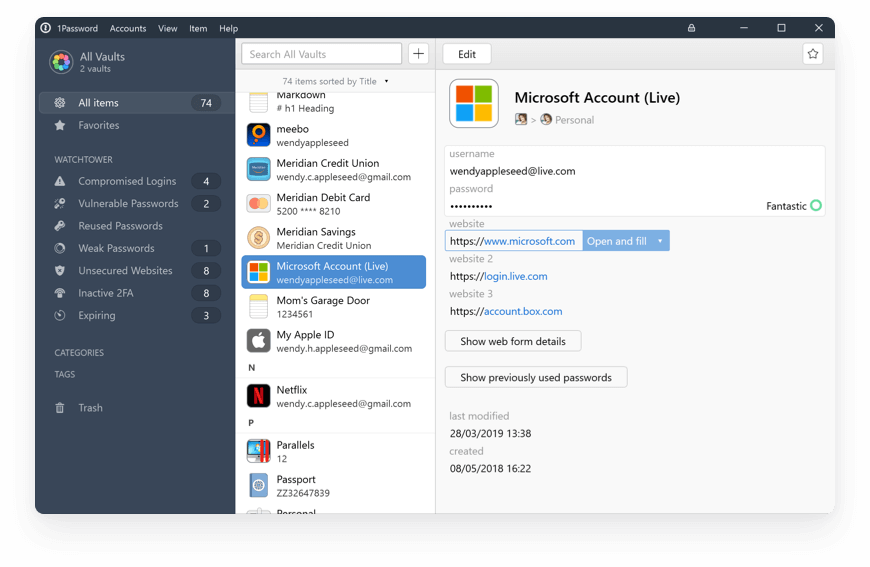This screenshot has height=567, width=870.
Task: Click the lock icon in the title bar
Action: 691,28
